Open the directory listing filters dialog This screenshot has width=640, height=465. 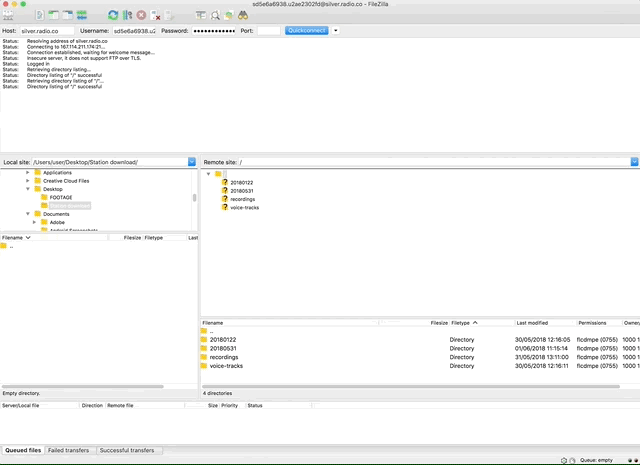coord(200,16)
